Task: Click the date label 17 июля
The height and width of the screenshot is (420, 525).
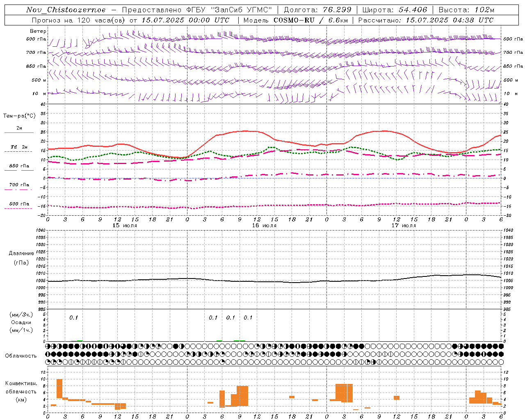Action: click(x=404, y=226)
